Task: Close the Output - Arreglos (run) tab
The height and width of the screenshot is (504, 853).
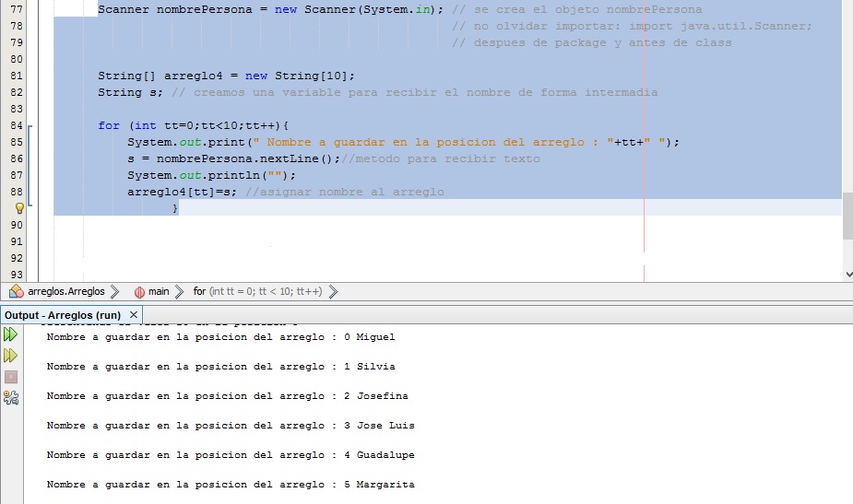Action: click(x=134, y=314)
